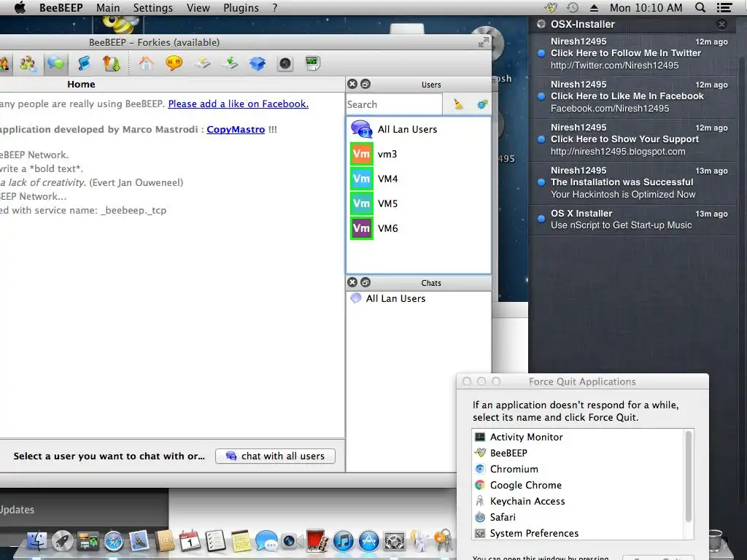
Task: Select Activity Monitor in Force Quit list
Action: 578,437
